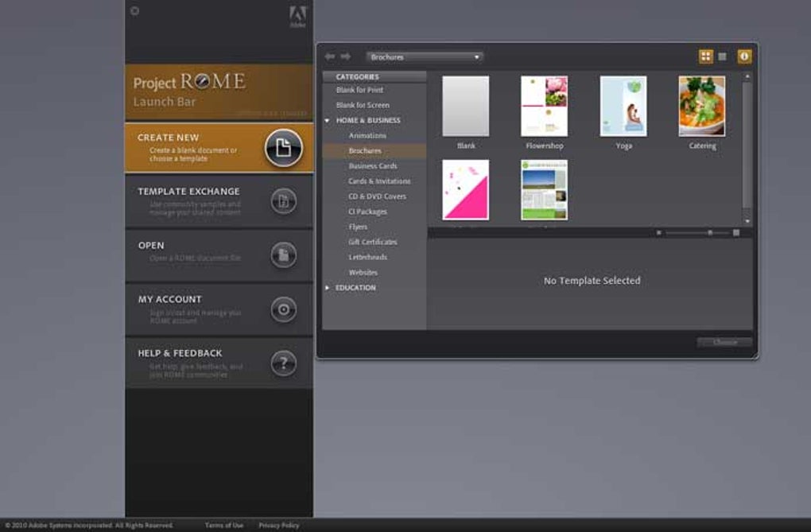Click the template list scrollbar up arrow
This screenshot has height=532, width=811.
747,76
